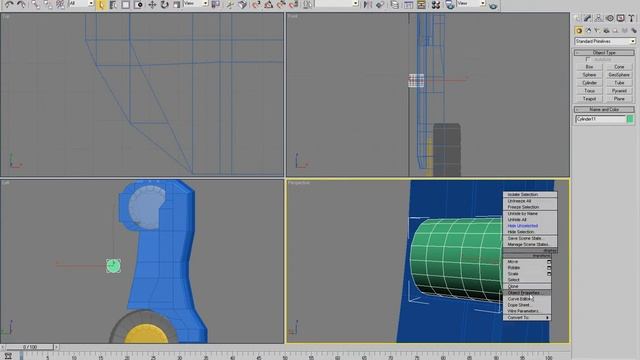Open the Standard Primitives dropdown
640x360 pixels.
tap(605, 41)
